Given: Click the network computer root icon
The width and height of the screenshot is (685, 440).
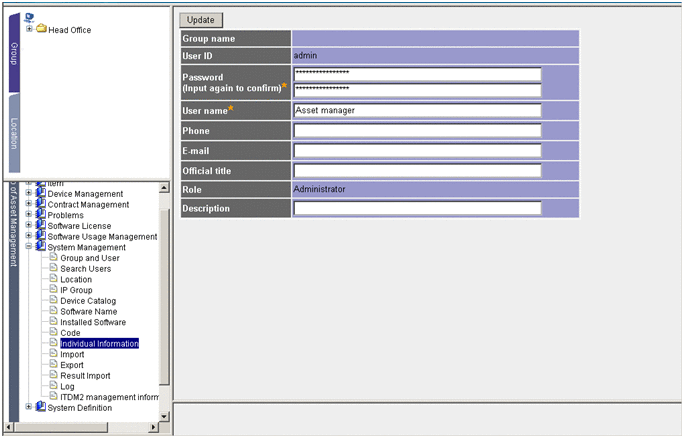Looking at the screenshot, I should click(x=29, y=18).
